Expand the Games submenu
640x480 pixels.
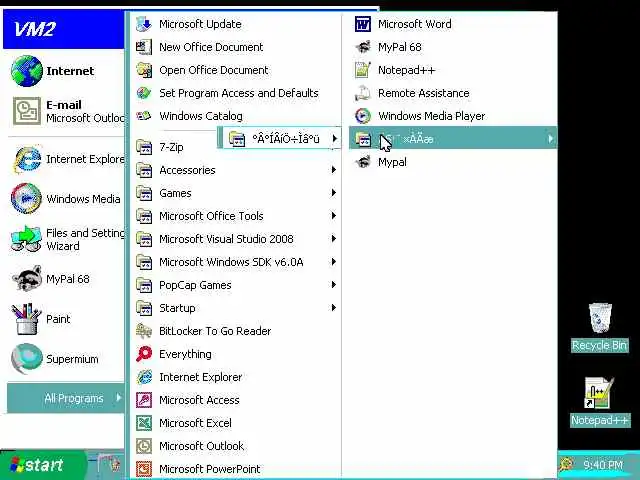pos(236,193)
